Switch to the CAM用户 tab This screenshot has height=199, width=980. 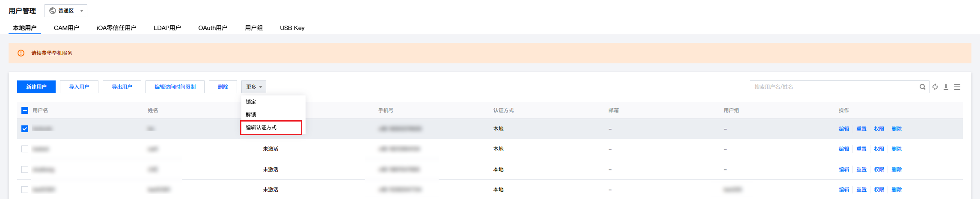(66, 28)
